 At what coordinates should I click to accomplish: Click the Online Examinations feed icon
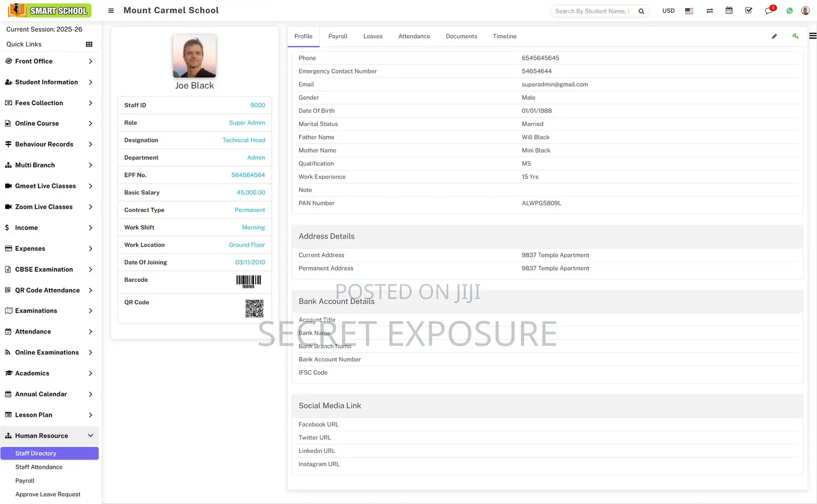pos(8,352)
